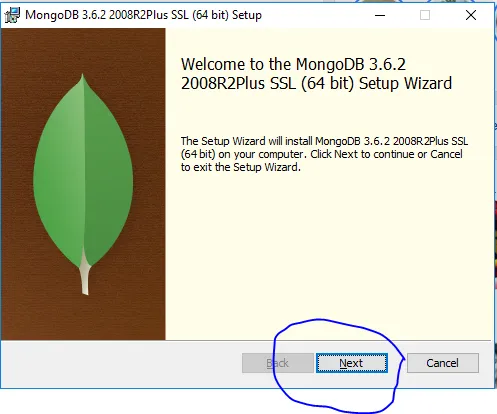This screenshot has width=497, height=414.
Task: Click the installer icon in the title bar
Action: click(12, 15)
